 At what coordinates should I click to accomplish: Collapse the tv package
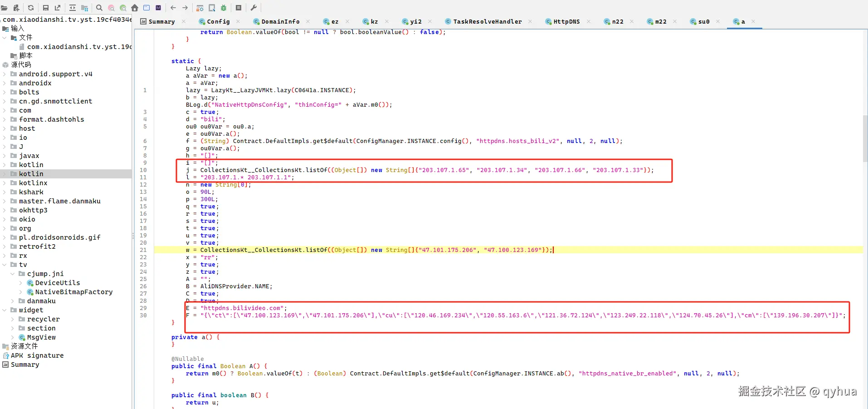point(5,265)
